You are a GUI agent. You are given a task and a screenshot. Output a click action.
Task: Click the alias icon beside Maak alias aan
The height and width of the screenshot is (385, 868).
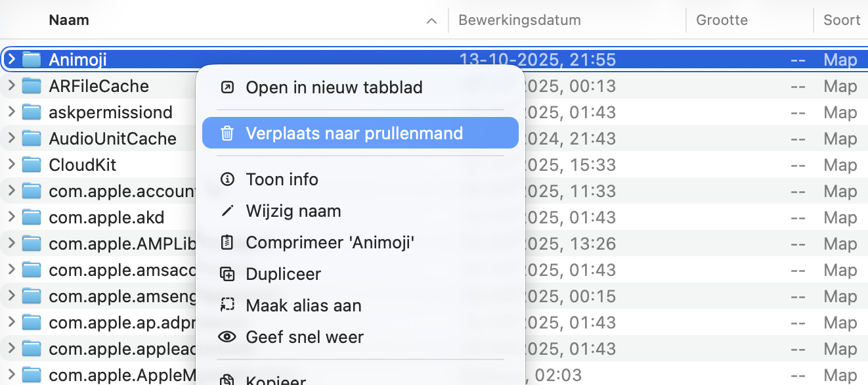(227, 305)
